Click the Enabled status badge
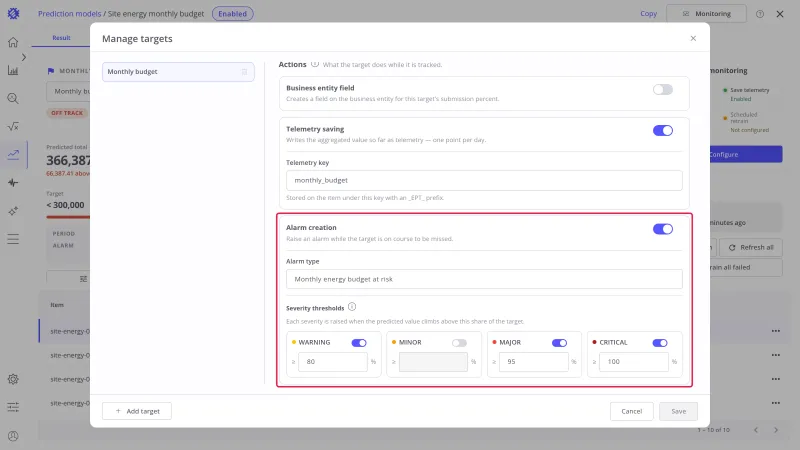800x450 pixels. 233,14
